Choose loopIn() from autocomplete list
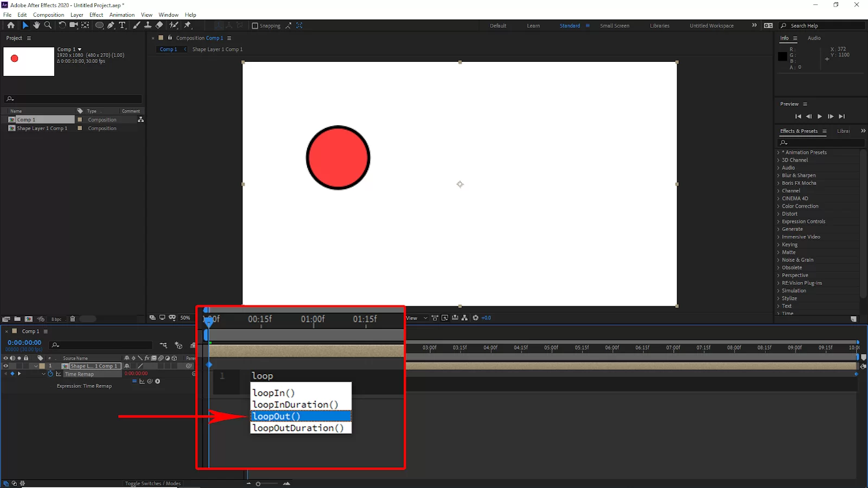 tap(301, 393)
